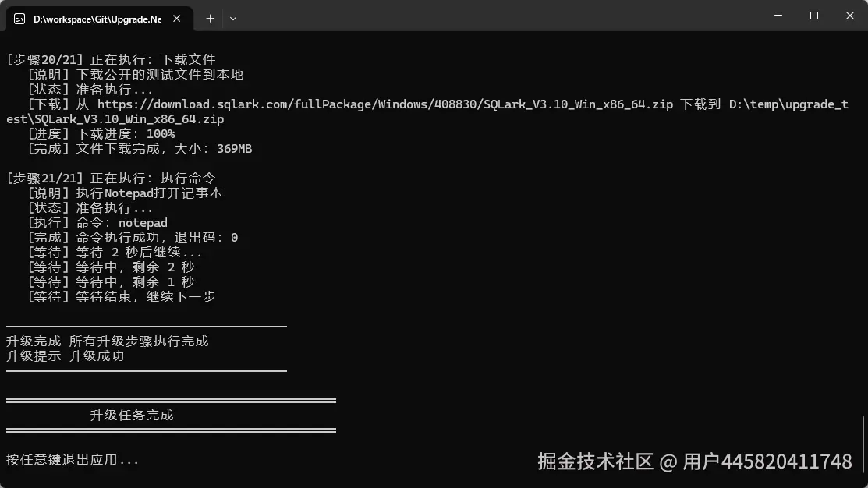Viewport: 868px width, 488px height.
Task: Click the 升级任务完成 banner text
Action: 132,415
